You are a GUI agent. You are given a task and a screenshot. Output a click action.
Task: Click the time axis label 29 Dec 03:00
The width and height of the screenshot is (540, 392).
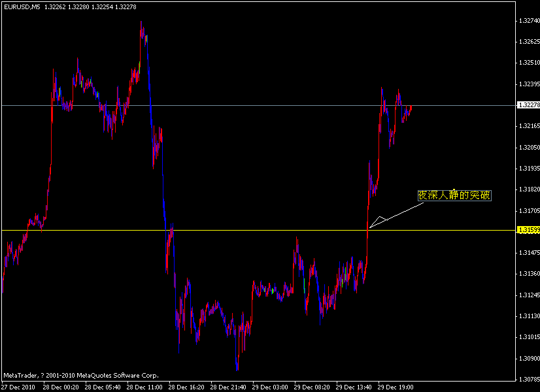point(270,387)
